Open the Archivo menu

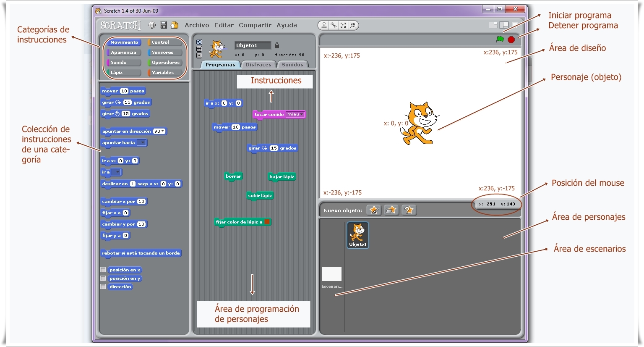point(197,25)
